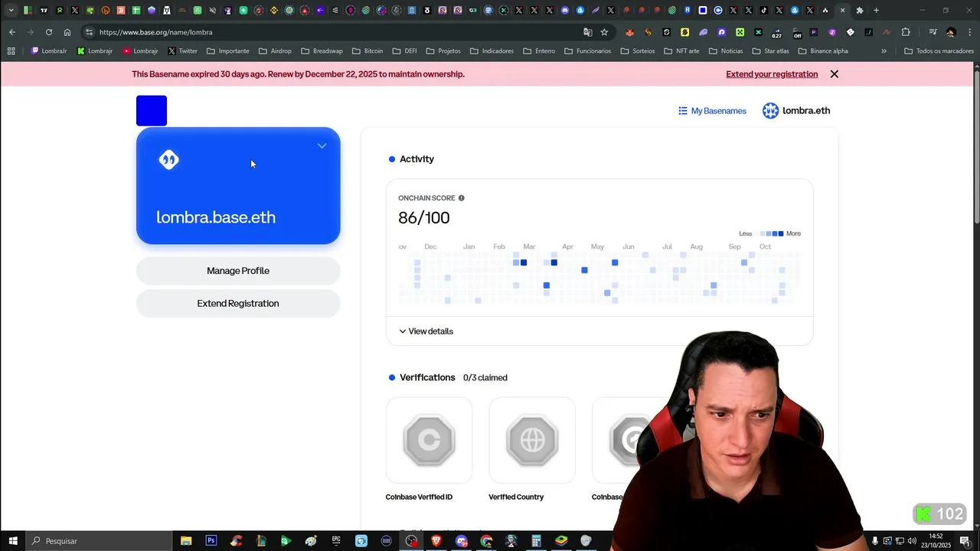The height and width of the screenshot is (551, 980).
Task: Open the tab search dropdown arrow
Action: coord(11,11)
